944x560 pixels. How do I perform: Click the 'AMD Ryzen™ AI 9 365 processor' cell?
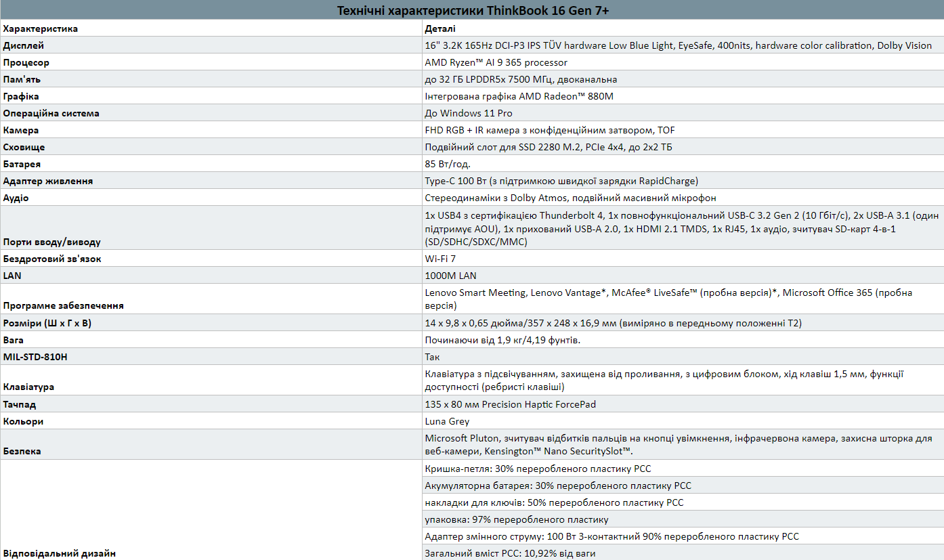click(683, 62)
